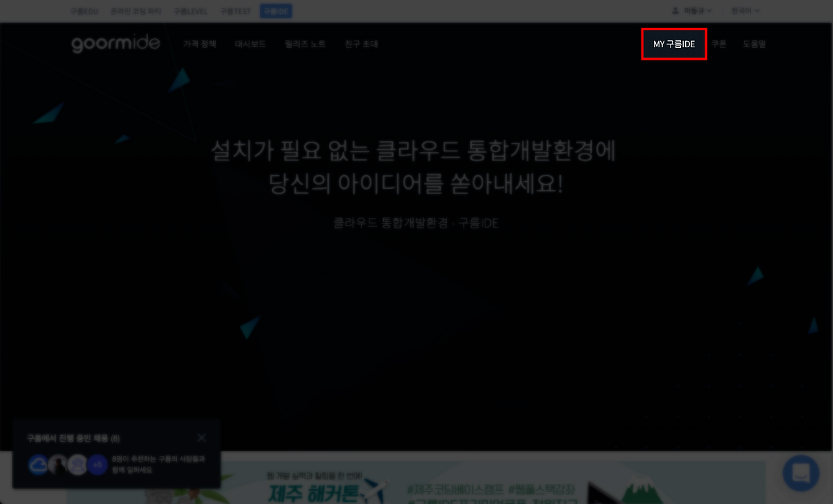Open the Intercom chat bubble
Image resolution: width=833 pixels, height=504 pixels.
point(800,473)
